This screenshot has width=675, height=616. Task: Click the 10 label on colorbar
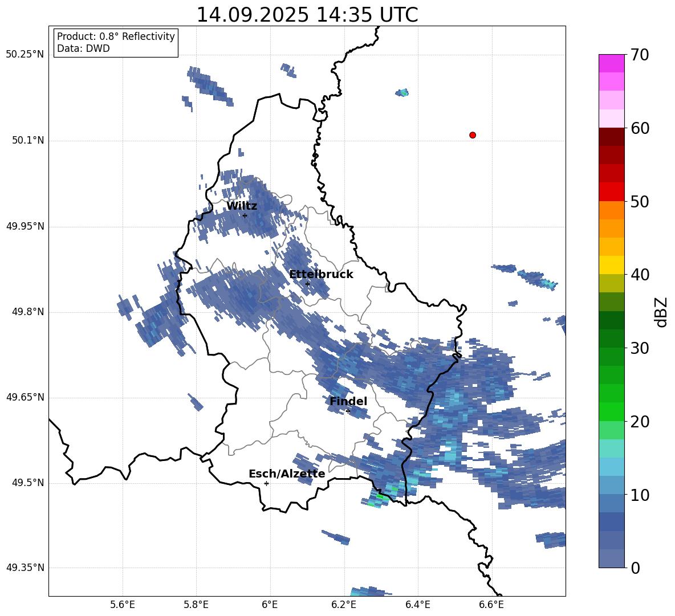point(640,495)
